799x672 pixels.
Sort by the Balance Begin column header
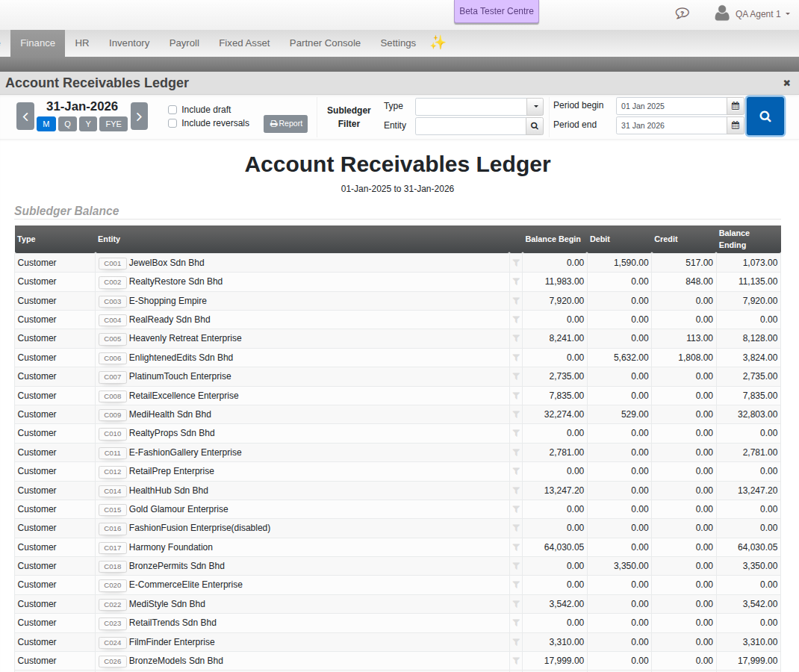click(x=553, y=239)
